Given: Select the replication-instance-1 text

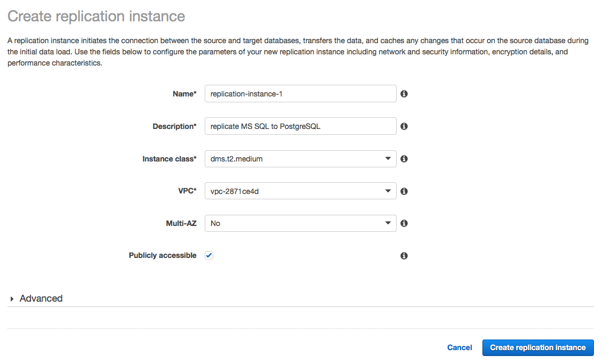Looking at the screenshot, I should [x=246, y=93].
